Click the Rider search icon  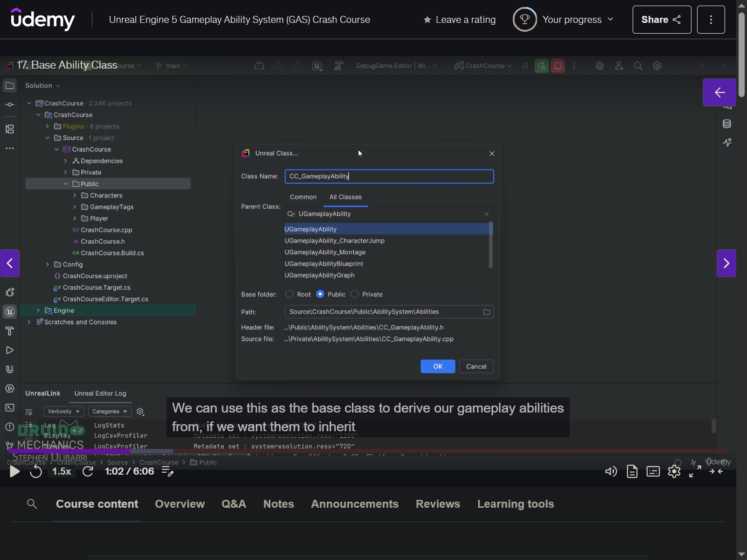pyautogui.click(x=638, y=66)
